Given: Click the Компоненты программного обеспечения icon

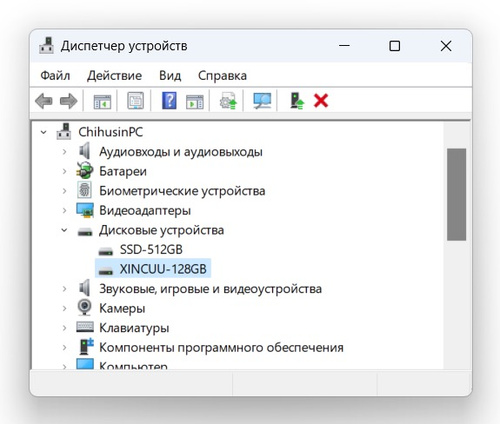Looking at the screenshot, I should click(x=86, y=347).
